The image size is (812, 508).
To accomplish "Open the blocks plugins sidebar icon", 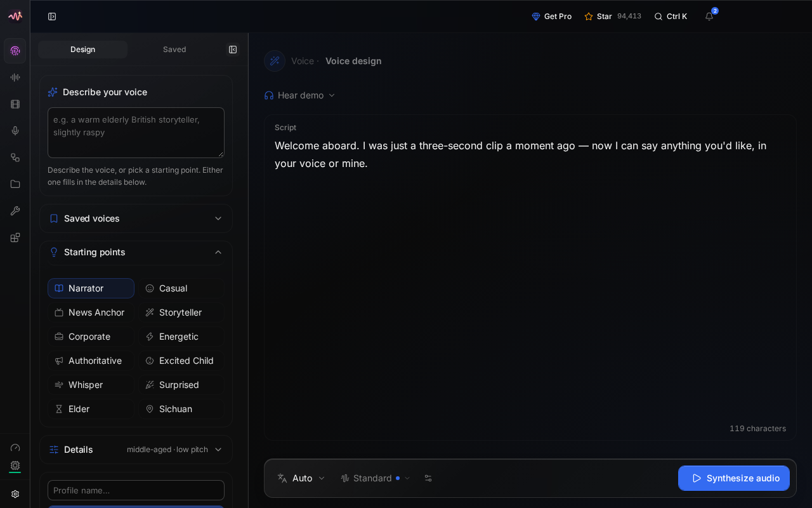I will pos(15,237).
